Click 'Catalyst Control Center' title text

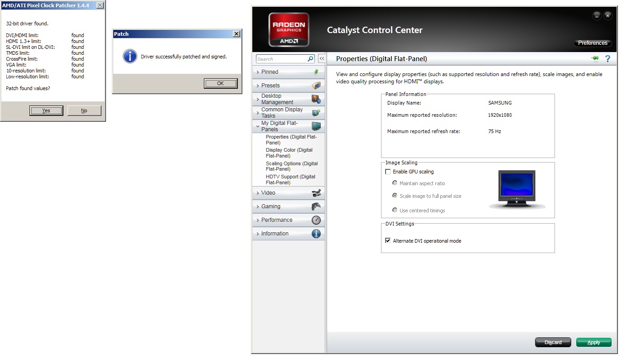(375, 30)
